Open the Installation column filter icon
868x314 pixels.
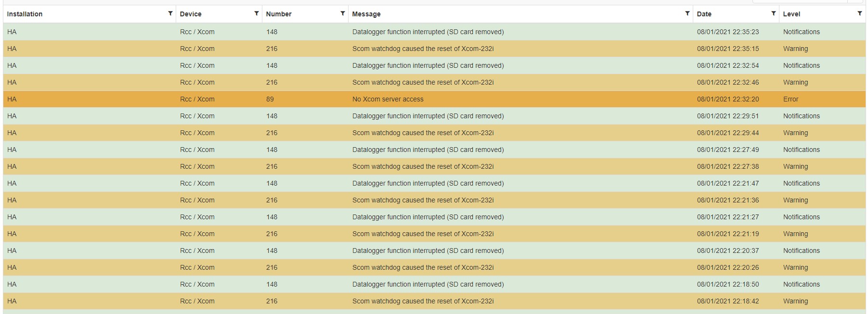click(x=170, y=13)
